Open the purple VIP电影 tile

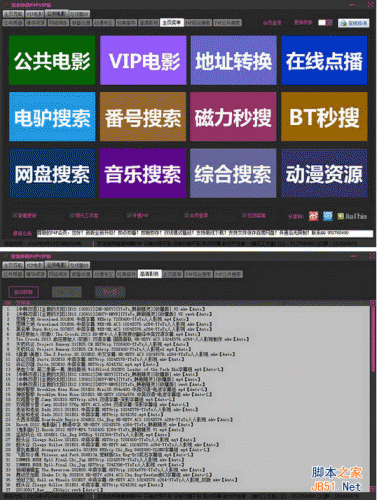[x=143, y=60]
